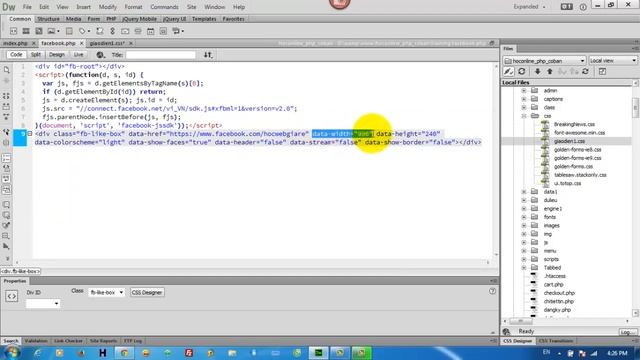Image resolution: width=640 pixels, height=360 pixels.
Task: Click the Preview in Browser globe icon
Action: point(100,55)
